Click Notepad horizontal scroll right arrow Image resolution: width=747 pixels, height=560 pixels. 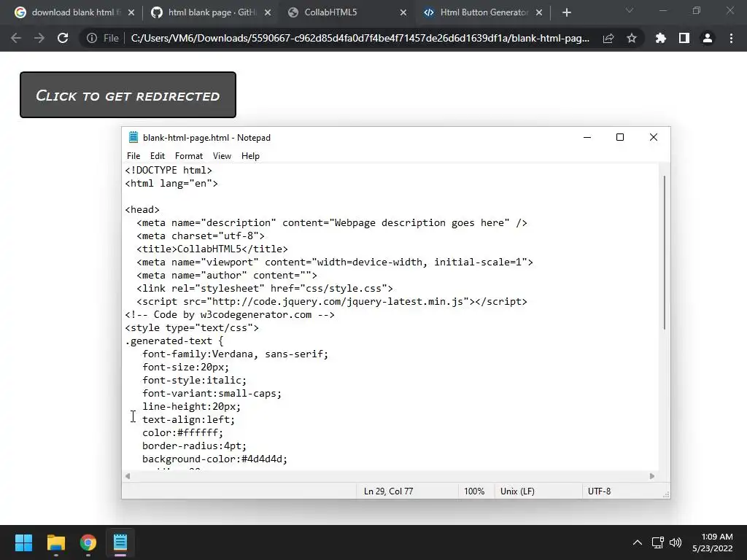coord(652,475)
